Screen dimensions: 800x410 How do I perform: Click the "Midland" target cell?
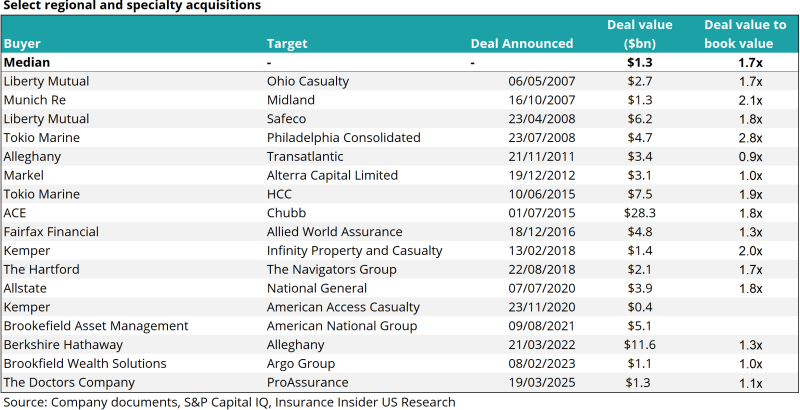[291, 100]
